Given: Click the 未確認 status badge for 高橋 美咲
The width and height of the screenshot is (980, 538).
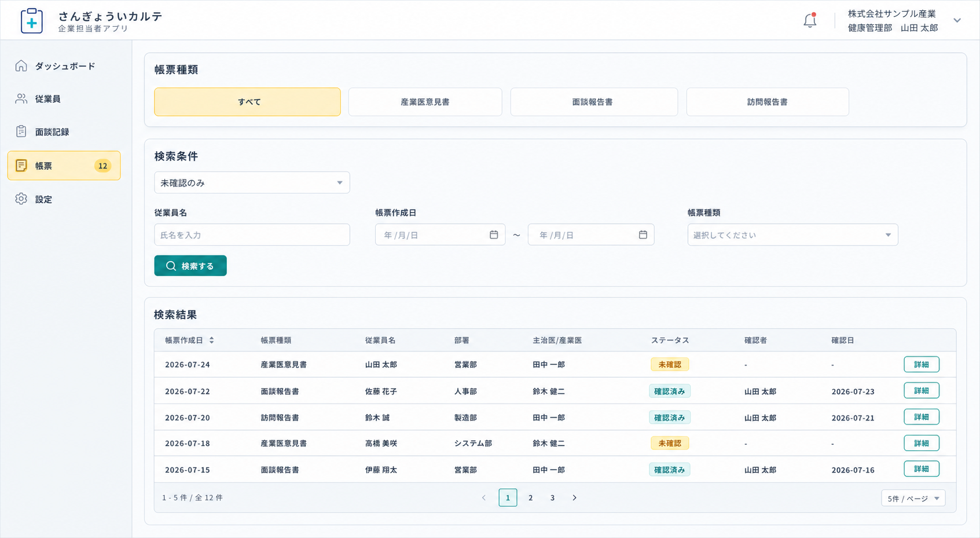Looking at the screenshot, I should click(670, 443).
